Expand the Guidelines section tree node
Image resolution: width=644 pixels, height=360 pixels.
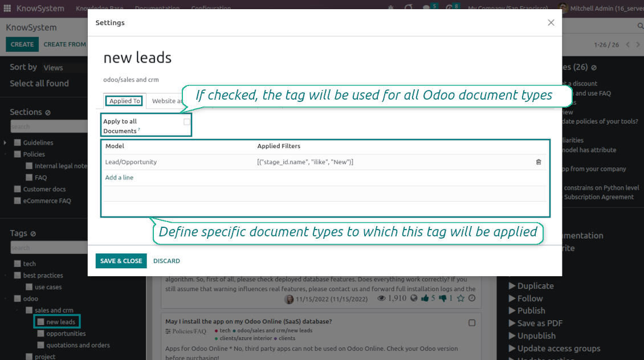pos(5,142)
